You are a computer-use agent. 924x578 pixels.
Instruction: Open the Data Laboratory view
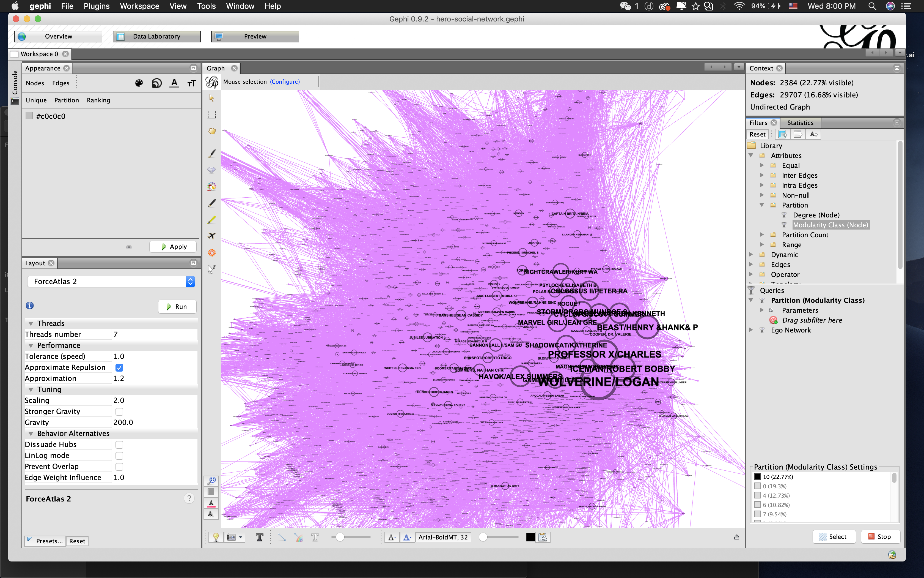click(156, 36)
